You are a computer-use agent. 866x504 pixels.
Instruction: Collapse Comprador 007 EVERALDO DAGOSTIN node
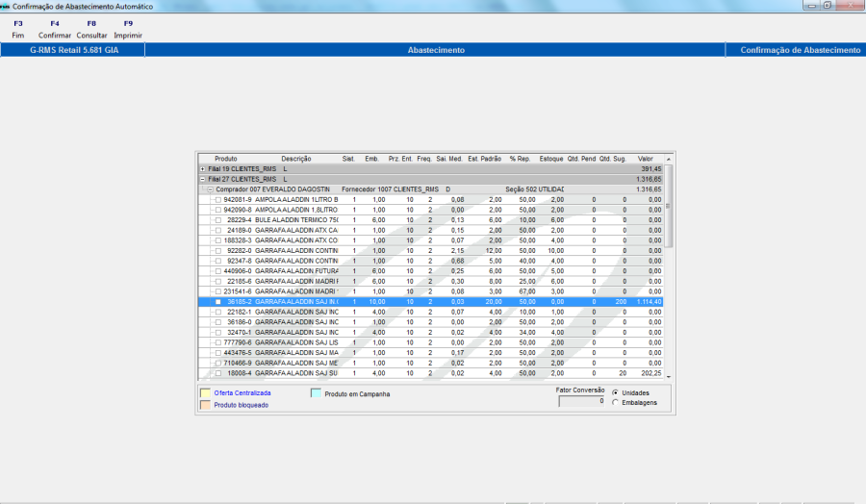(211, 189)
